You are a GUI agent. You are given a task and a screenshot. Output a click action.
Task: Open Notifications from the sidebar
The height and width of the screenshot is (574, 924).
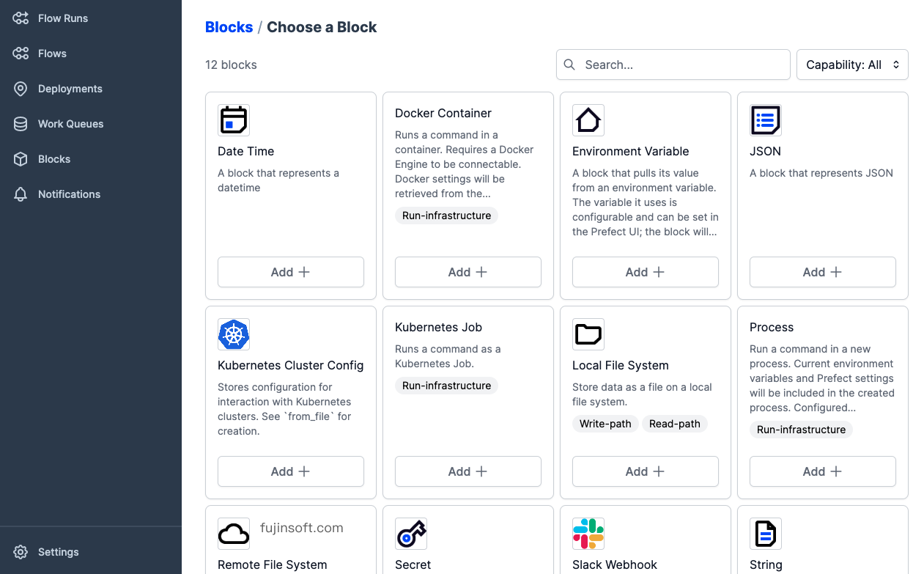click(69, 194)
